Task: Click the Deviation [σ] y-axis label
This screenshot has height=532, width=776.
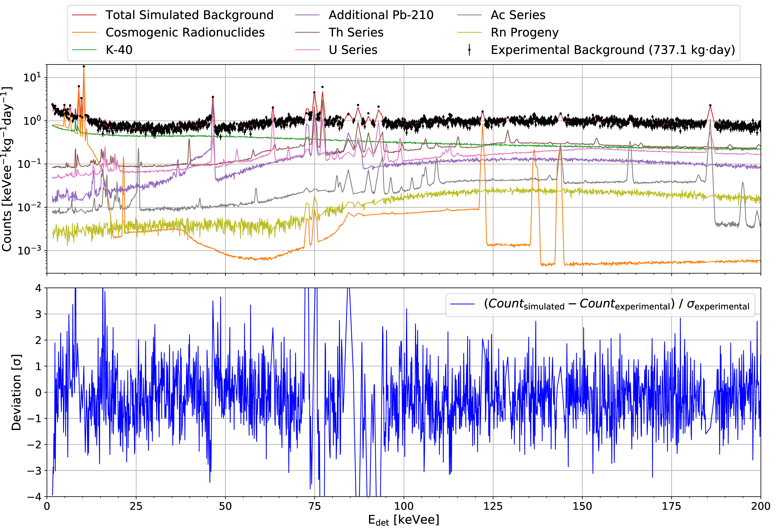Action: click(x=16, y=393)
